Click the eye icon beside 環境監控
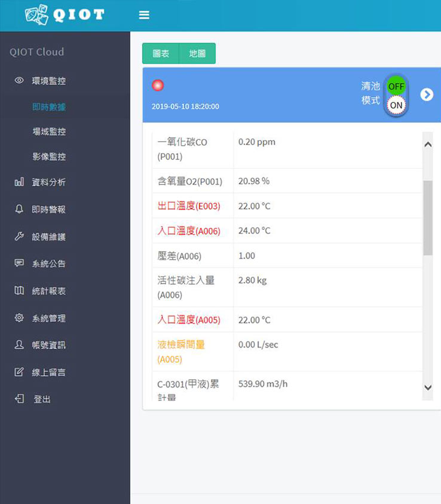This screenshot has height=504, width=441. click(x=19, y=81)
